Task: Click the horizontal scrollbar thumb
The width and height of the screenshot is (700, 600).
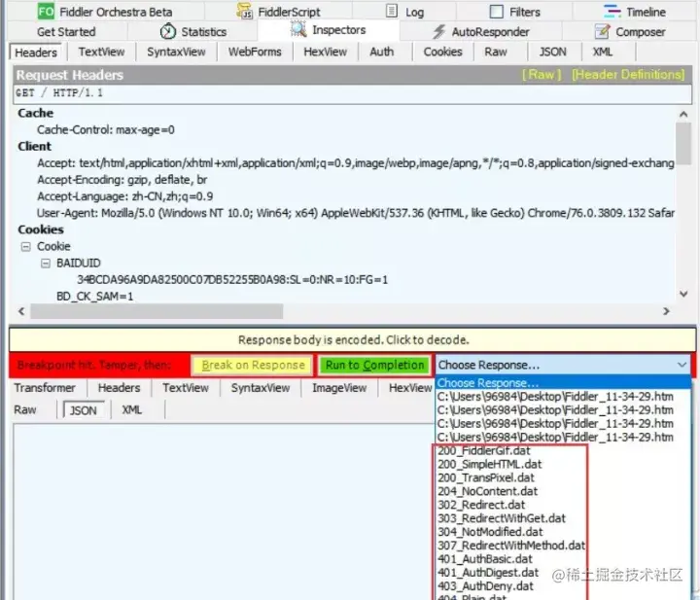Action: pyautogui.click(x=157, y=311)
